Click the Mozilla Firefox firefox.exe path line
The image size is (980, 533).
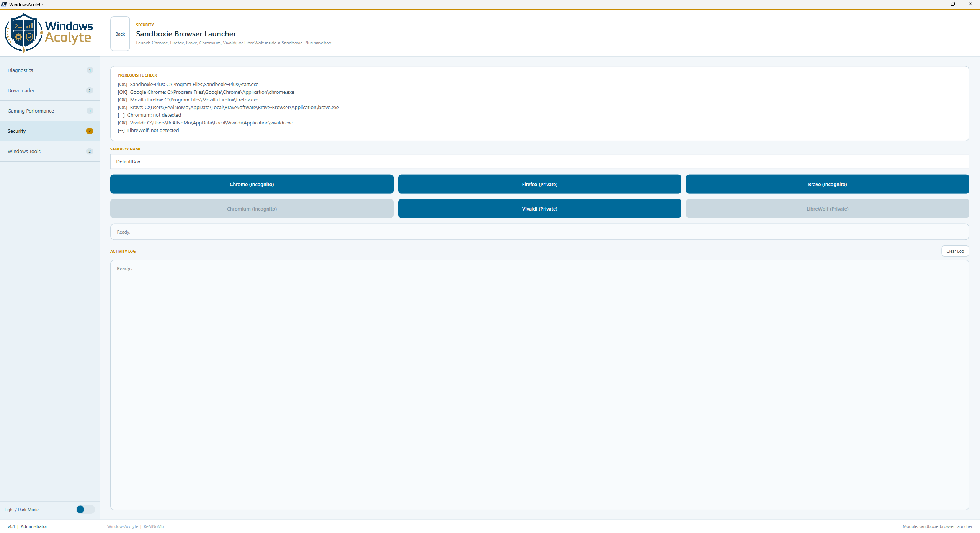[188, 100]
